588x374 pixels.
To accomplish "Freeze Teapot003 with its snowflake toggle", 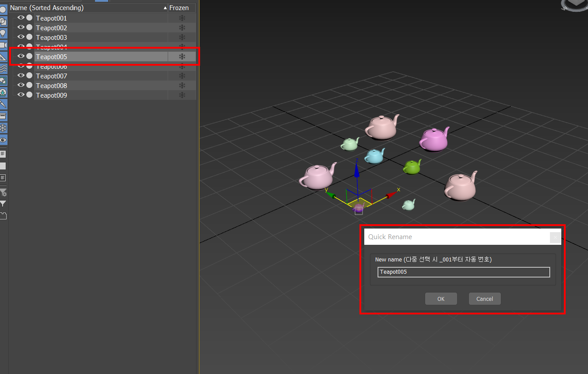I will [182, 37].
